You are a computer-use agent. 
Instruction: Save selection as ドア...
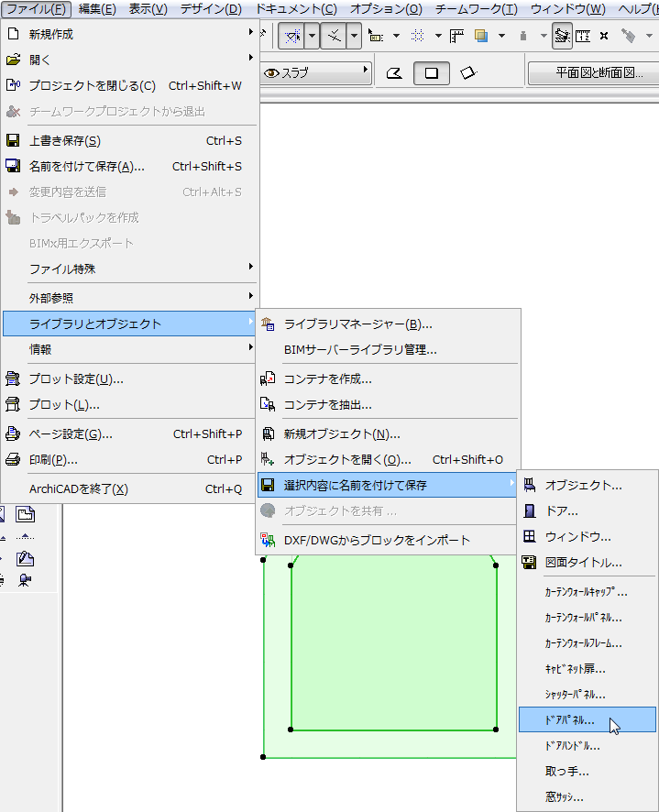(x=588, y=511)
